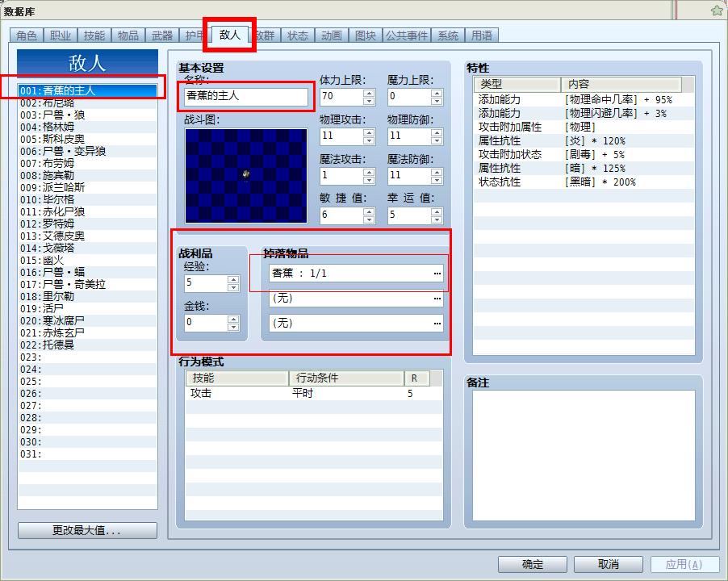
Task: Select the 攻击 action pattern row
Action: (314, 393)
